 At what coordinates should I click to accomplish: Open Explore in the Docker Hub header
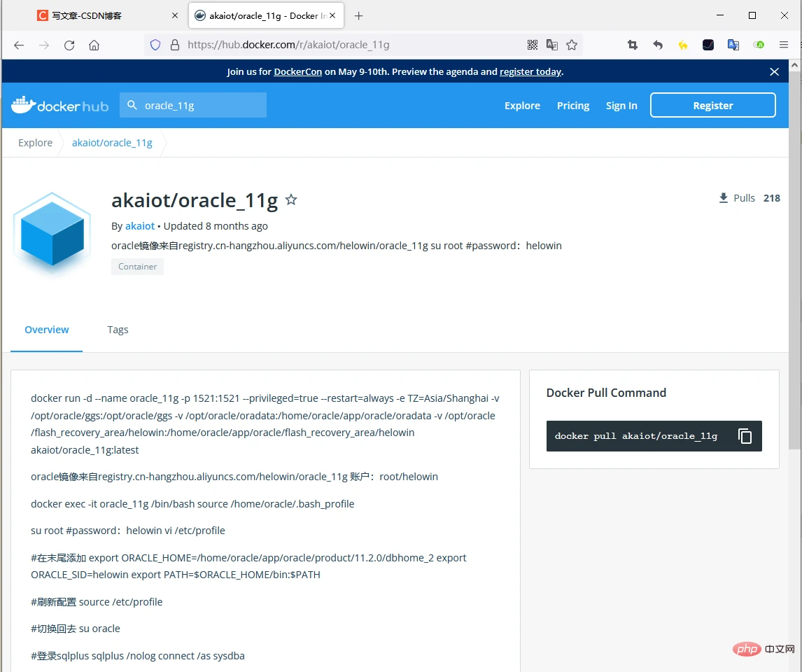point(522,106)
